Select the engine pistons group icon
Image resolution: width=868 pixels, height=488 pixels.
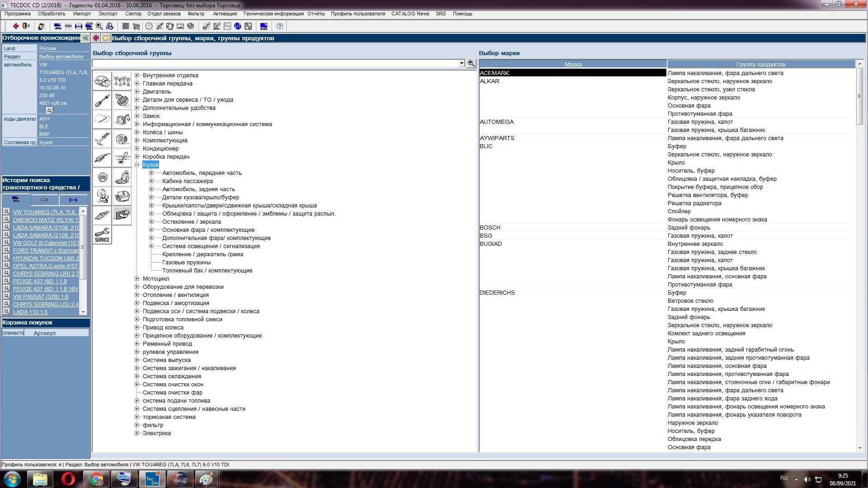[x=122, y=81]
